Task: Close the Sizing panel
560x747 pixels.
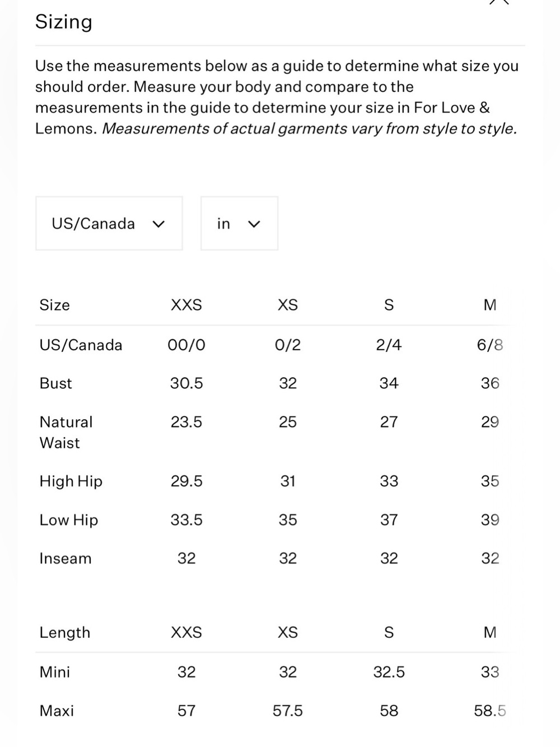Action: 499,2
